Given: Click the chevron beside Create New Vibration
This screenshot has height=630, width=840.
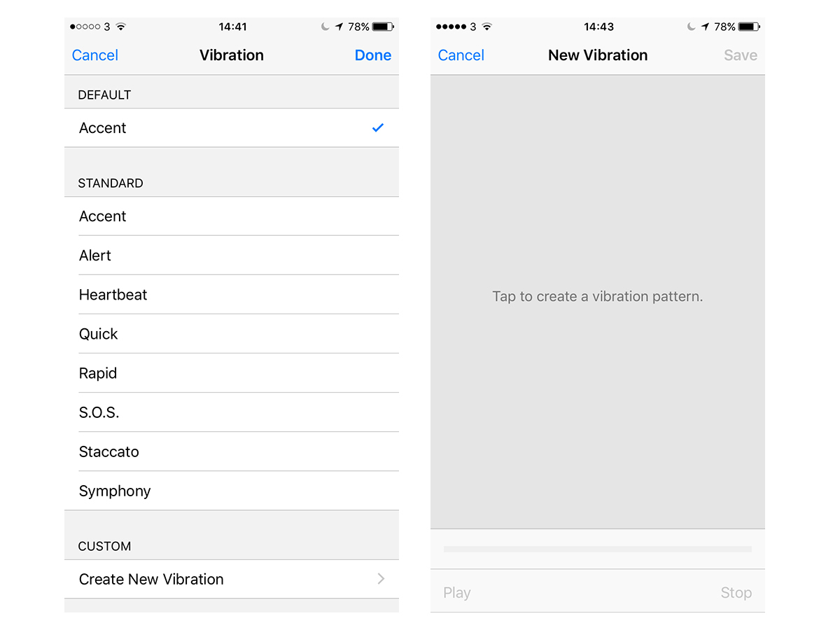Looking at the screenshot, I should point(381,579).
